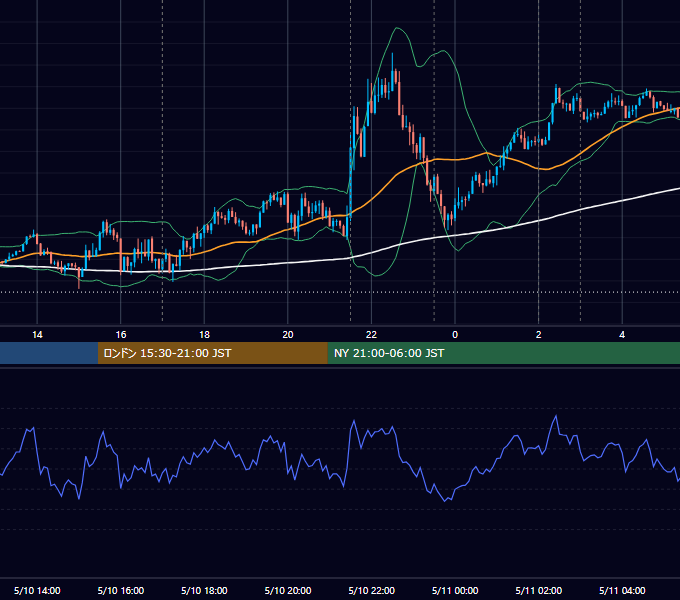The image size is (680, 600).
Task: Click the 20 hour label on the price chart axis
Action: [288, 335]
